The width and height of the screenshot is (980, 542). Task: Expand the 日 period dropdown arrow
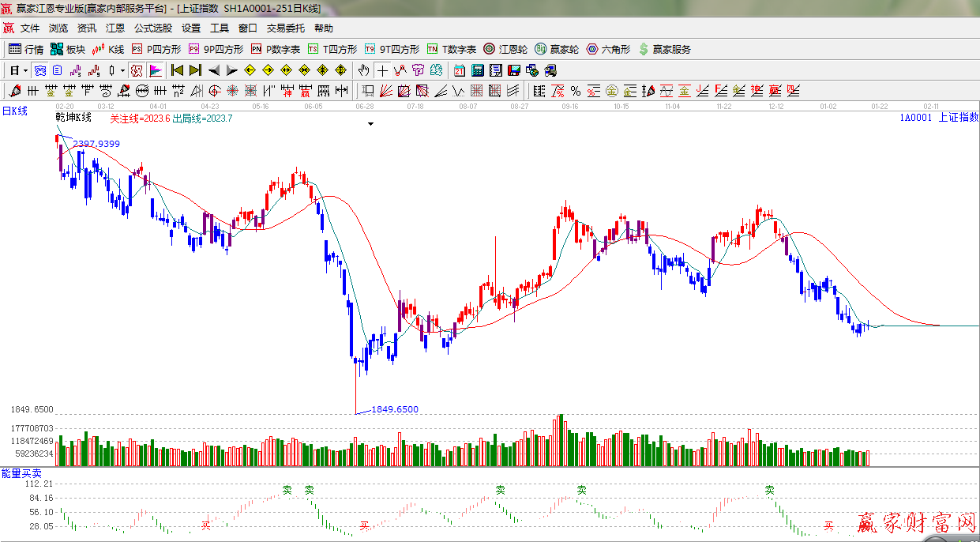pos(26,70)
